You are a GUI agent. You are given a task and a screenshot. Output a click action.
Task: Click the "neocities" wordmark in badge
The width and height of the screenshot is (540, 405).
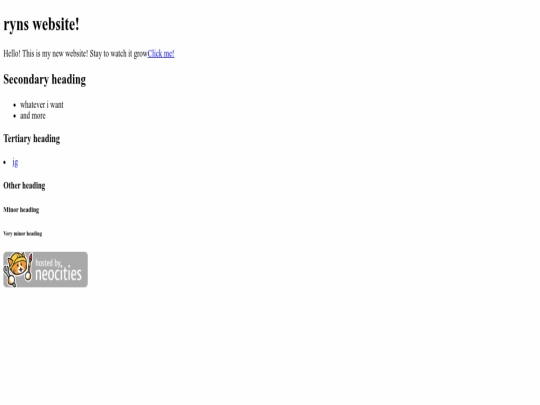pos(58,274)
